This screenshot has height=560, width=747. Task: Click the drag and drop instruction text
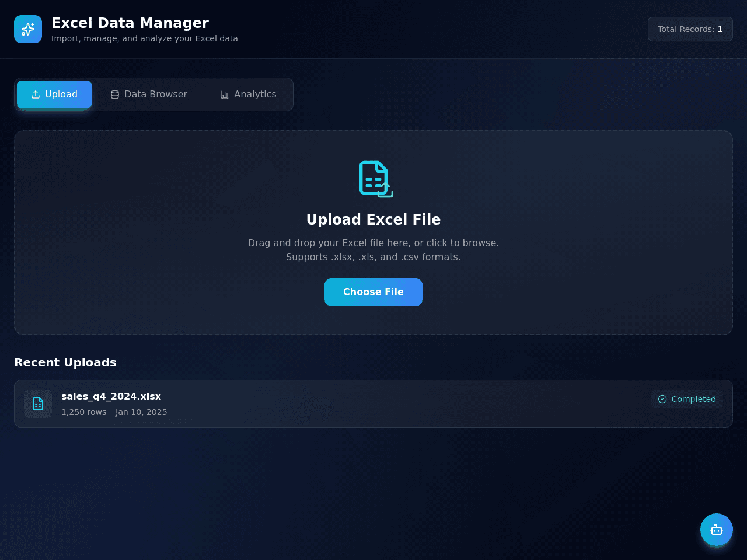pyautogui.click(x=373, y=243)
